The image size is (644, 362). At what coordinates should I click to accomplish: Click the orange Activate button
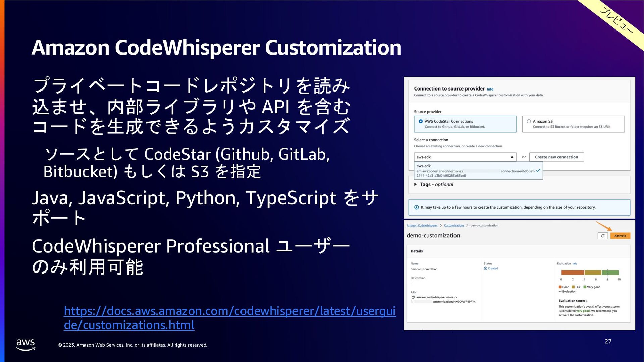620,236
